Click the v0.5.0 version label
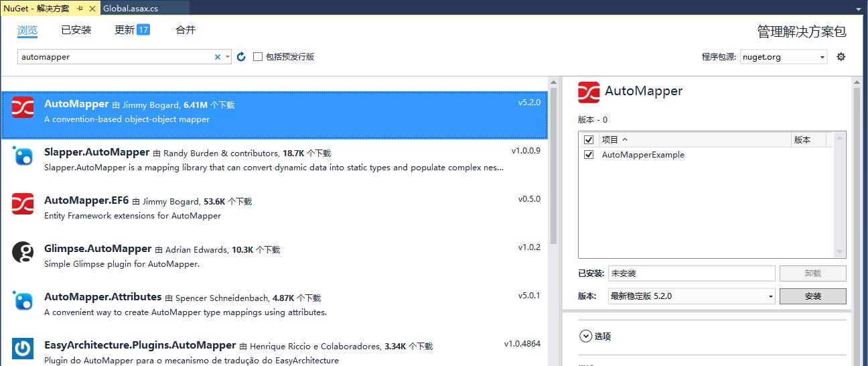868x366 pixels. click(x=529, y=199)
